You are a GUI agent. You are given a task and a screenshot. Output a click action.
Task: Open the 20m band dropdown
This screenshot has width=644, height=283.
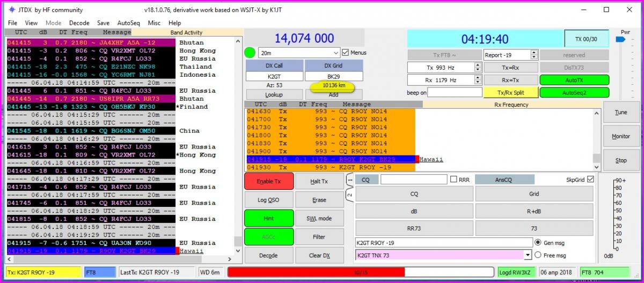tap(336, 53)
